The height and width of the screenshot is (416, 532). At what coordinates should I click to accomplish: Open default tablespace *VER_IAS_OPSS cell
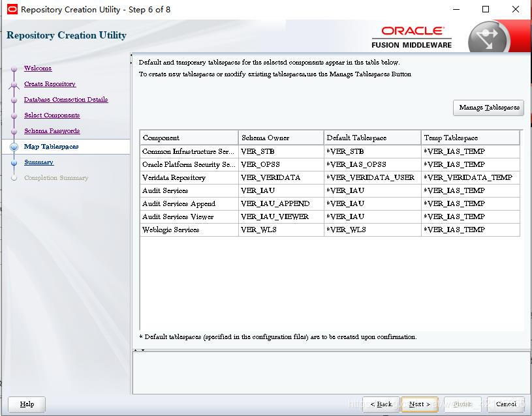pos(372,164)
